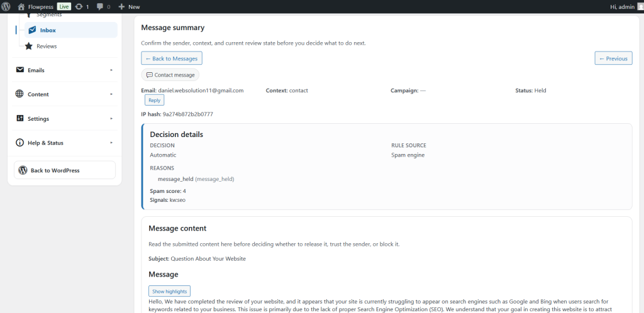Expand the Settings menu arrow
Screen dimensions: 644x313
pyautogui.click(x=111, y=119)
